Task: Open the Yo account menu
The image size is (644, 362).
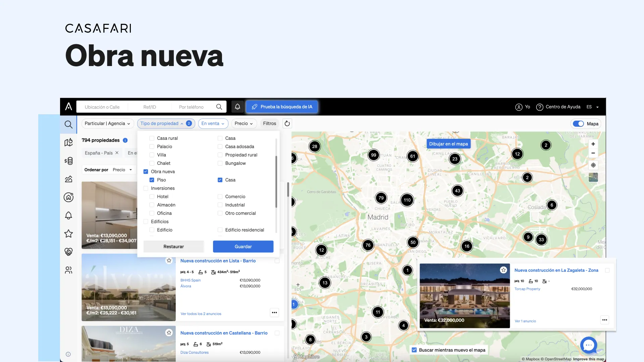Action: click(523, 107)
